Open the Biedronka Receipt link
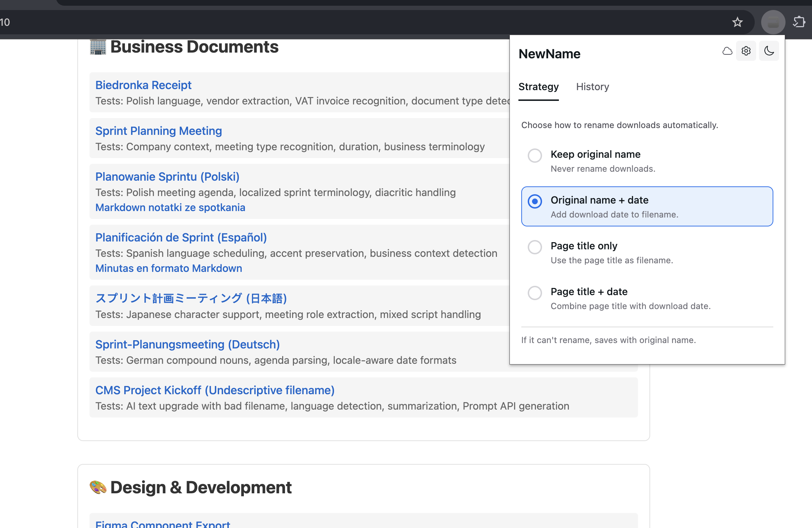The height and width of the screenshot is (528, 812). [143, 85]
